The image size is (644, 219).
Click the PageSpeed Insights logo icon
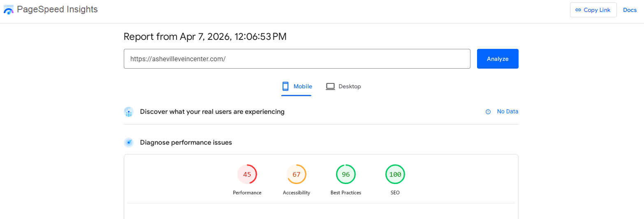coord(9,9)
